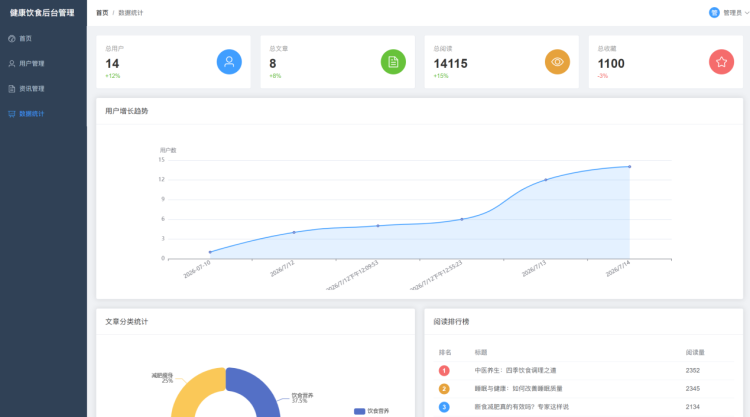
Task: Click the 用户增长趋势 panel title
Action: (127, 111)
